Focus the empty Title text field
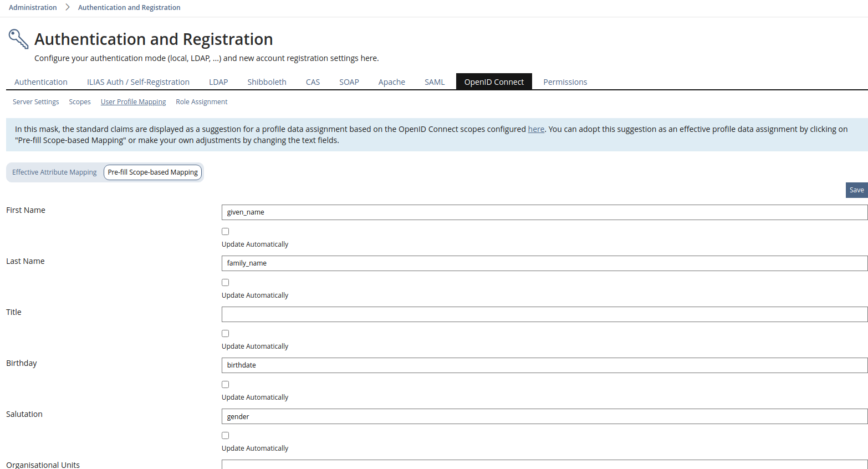Image resolution: width=868 pixels, height=469 pixels. [544, 314]
